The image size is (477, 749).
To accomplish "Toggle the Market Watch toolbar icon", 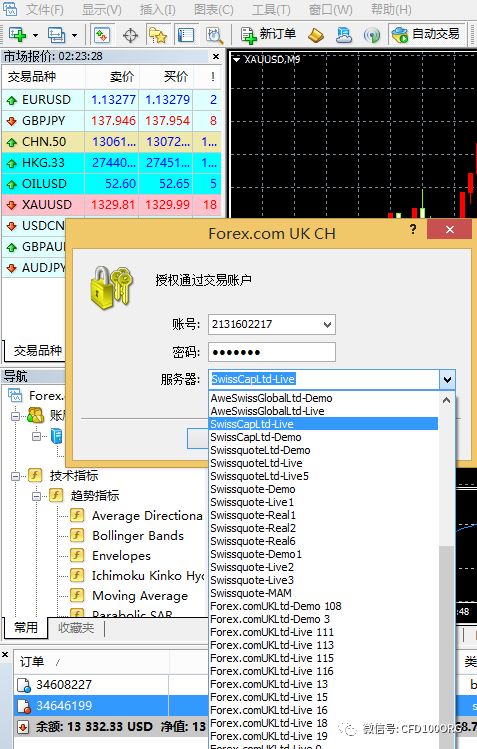I will click(x=102, y=35).
